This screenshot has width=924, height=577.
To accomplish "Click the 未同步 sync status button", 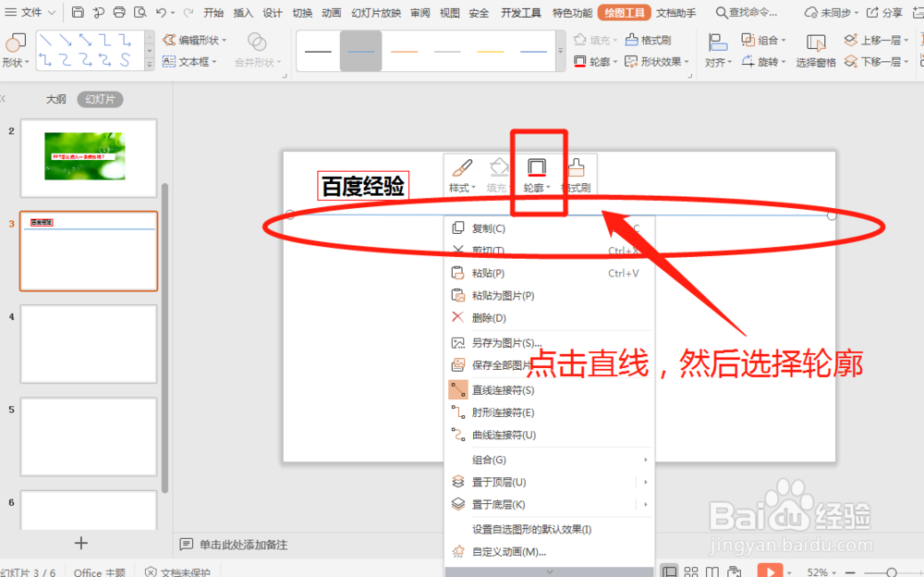I will (x=832, y=12).
